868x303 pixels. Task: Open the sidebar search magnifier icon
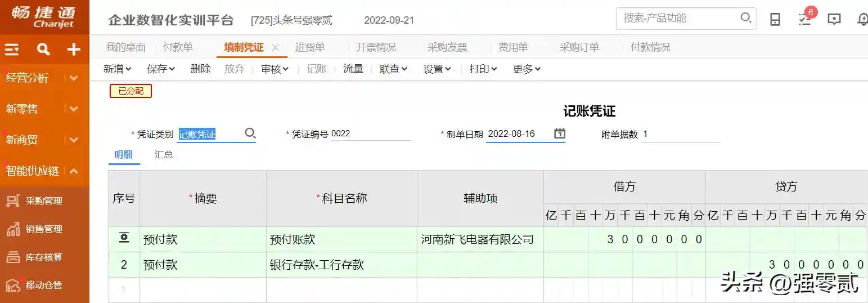click(x=43, y=50)
